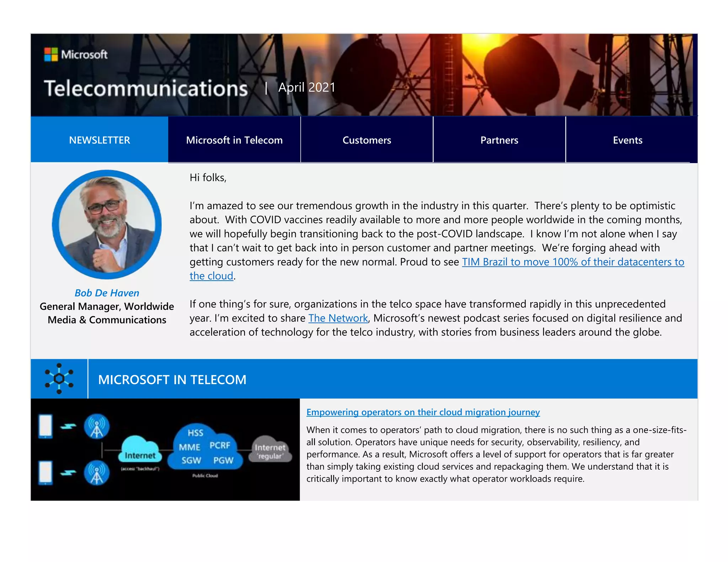The width and height of the screenshot is (728, 562).
Task: Click the network hub icon beside section header
Action: pos(59,379)
